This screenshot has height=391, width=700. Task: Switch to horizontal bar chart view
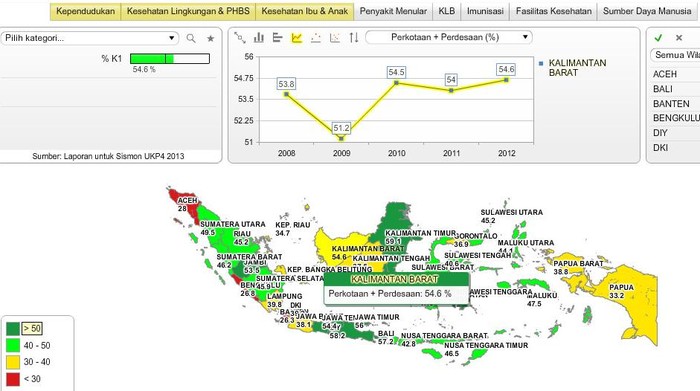[278, 38]
